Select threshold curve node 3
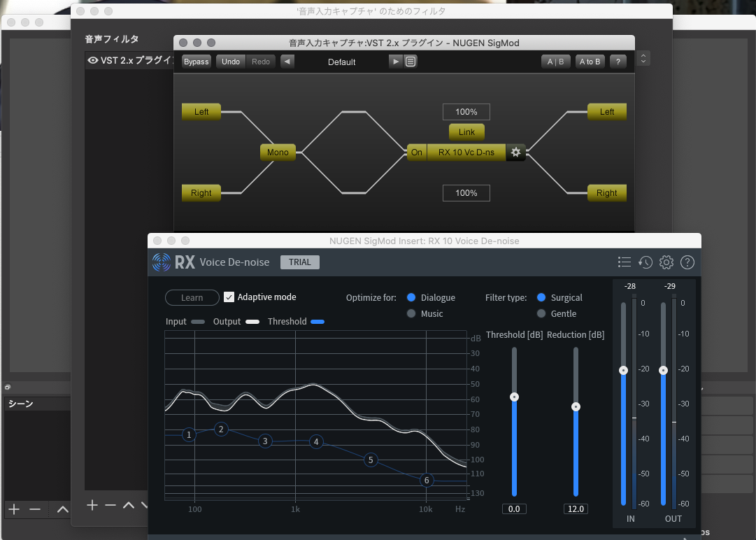 265,441
